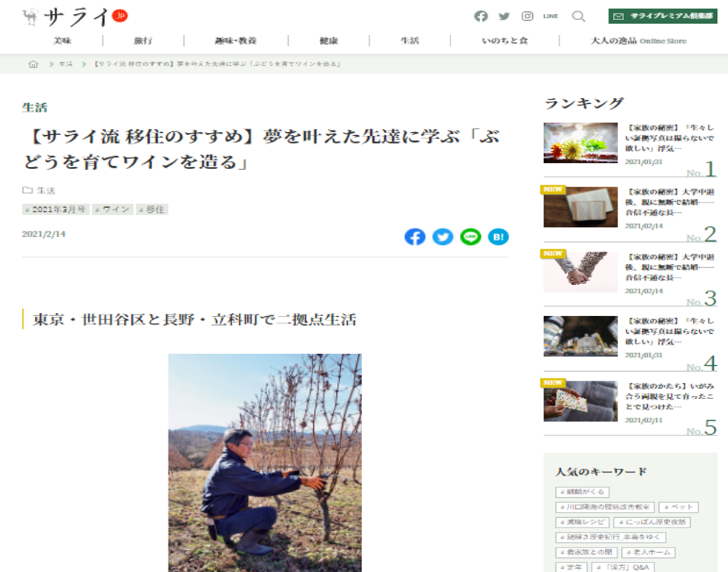Viewport: 728px width, 572px height.
Task: Select the ワイン tag
Action: click(x=112, y=209)
